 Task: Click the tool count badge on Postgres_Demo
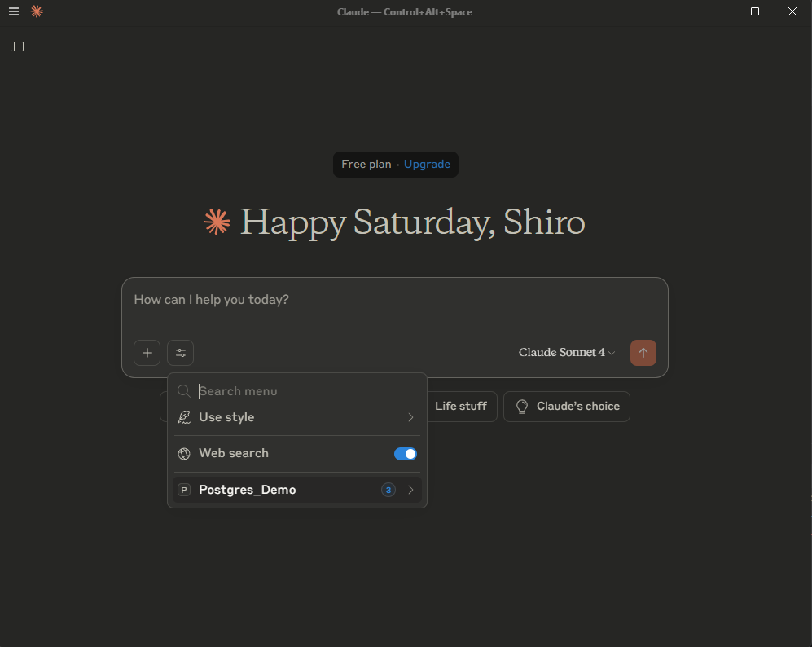click(388, 490)
